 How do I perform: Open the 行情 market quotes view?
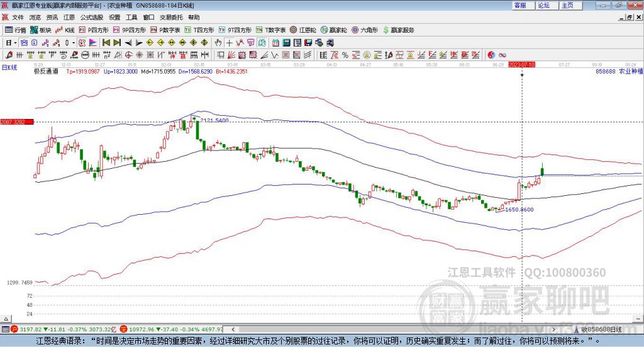(x=15, y=30)
